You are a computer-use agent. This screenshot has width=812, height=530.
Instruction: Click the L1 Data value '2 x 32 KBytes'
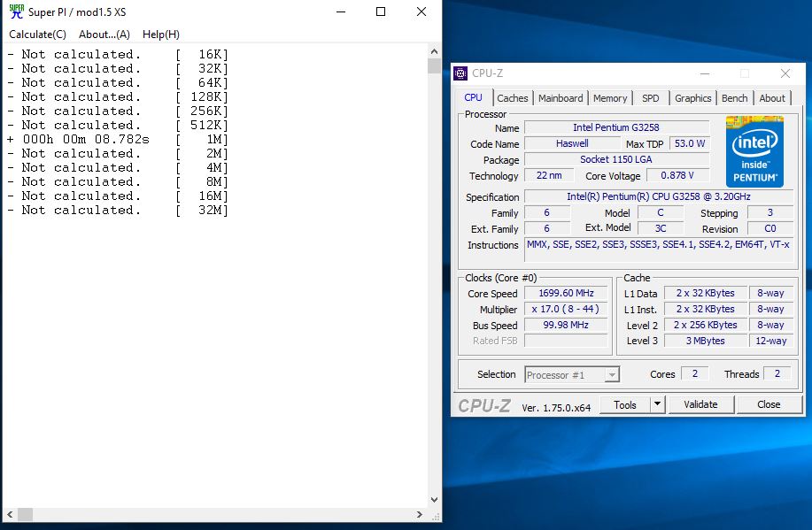point(706,293)
